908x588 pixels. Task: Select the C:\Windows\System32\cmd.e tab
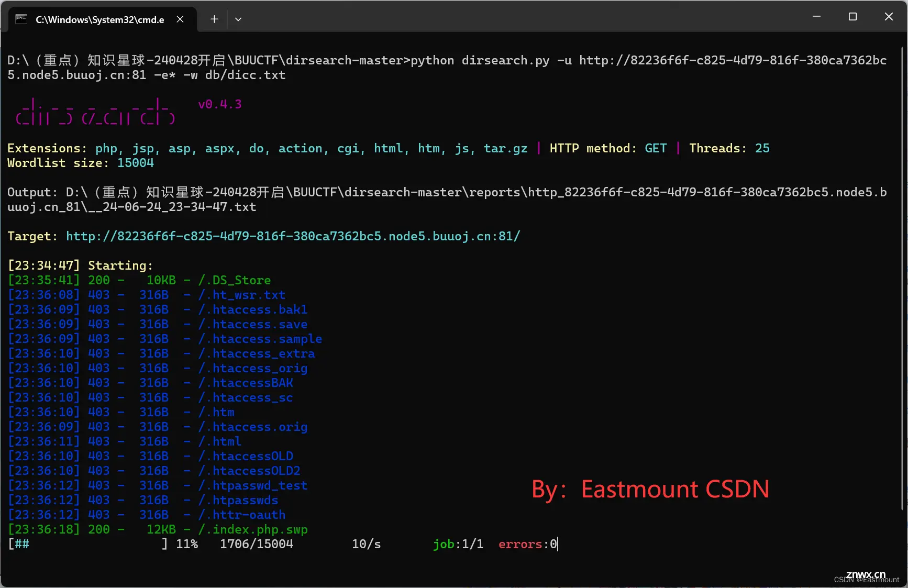pos(103,19)
